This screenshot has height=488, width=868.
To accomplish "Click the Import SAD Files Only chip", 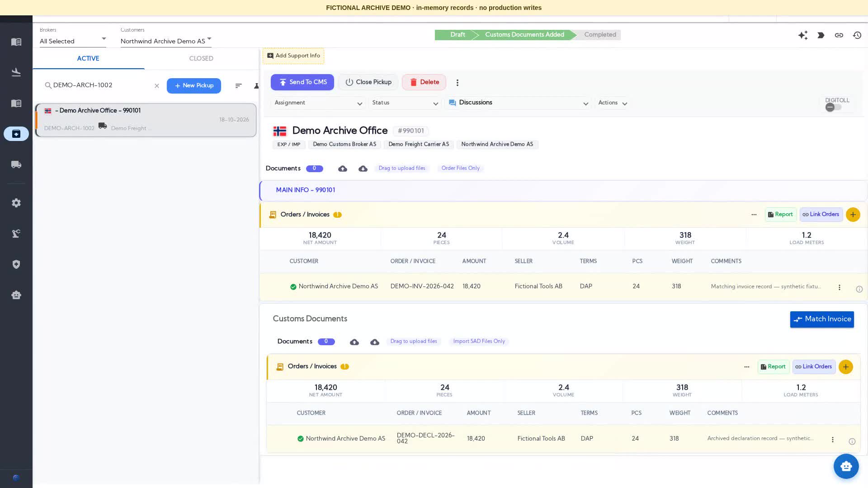I will coord(479,342).
